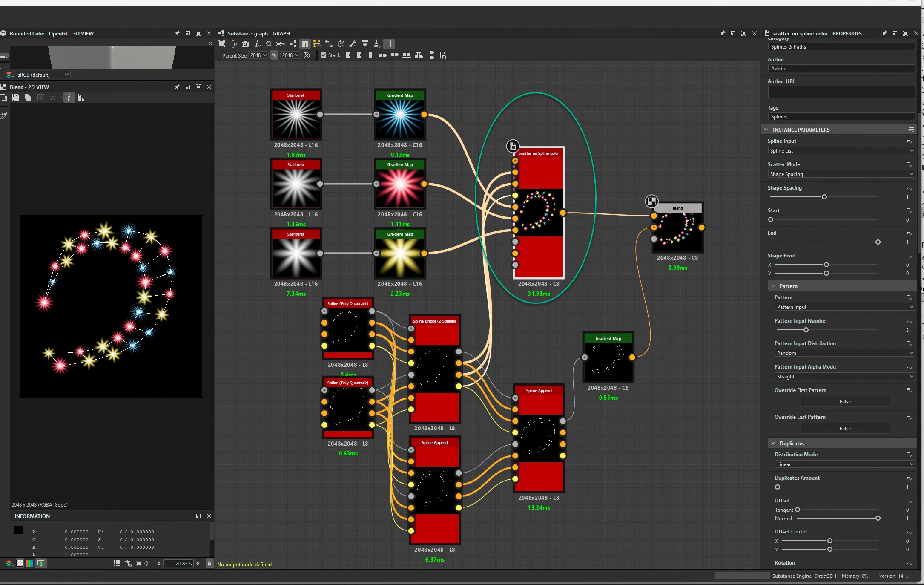Uncheck the Stack checkbox

click(x=324, y=55)
